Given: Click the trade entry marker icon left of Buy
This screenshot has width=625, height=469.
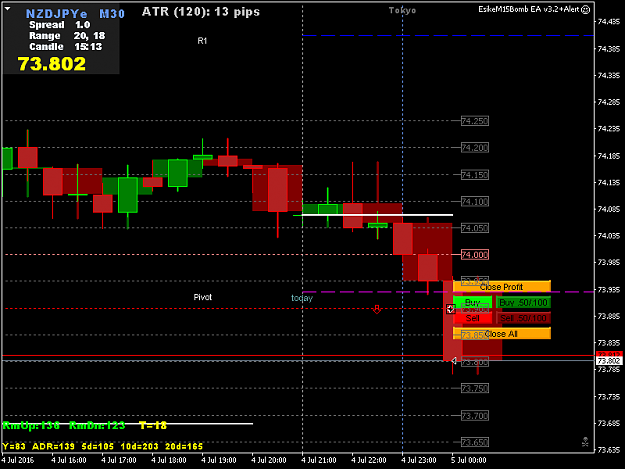Looking at the screenshot, I should 450,309.
